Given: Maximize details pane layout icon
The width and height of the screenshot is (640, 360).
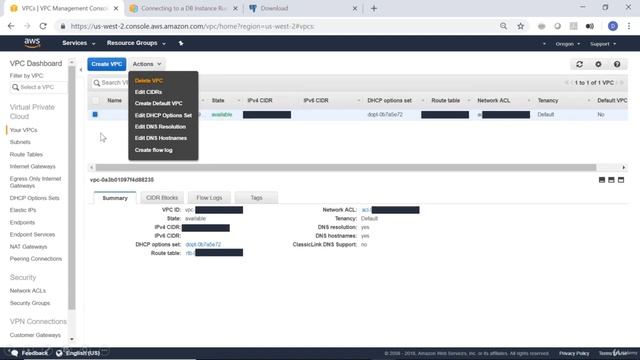Looking at the screenshot, I should click(621, 180).
